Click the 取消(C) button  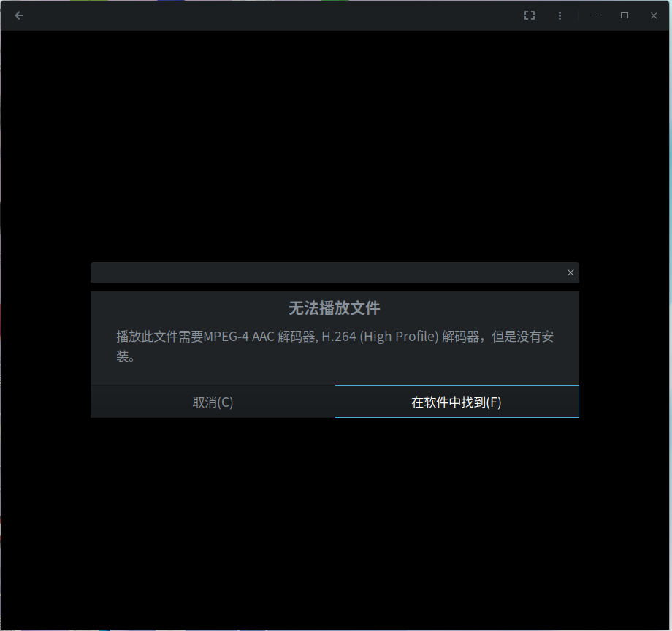tap(213, 402)
